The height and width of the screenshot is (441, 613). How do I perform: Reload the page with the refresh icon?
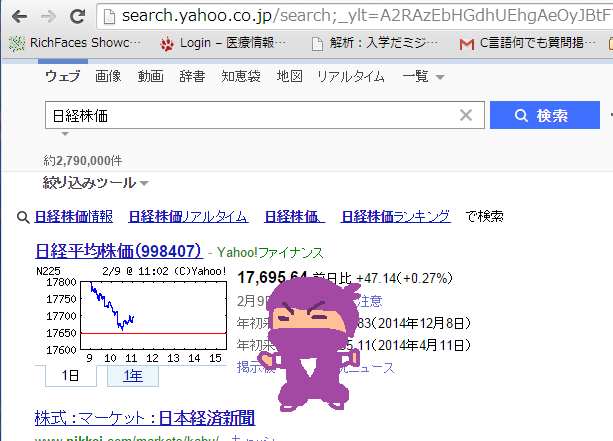click(77, 16)
